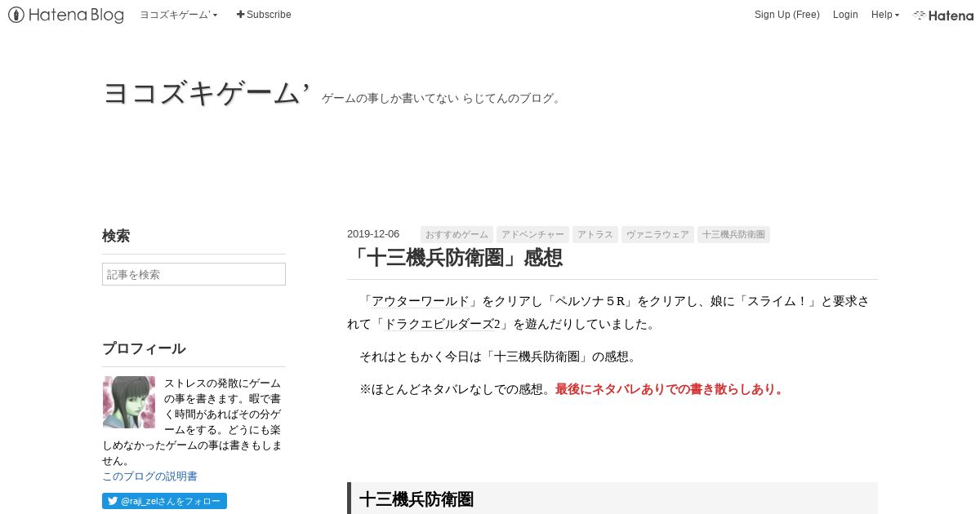Open Sign Up (Free) link
The image size is (980, 514).
coord(786,15)
